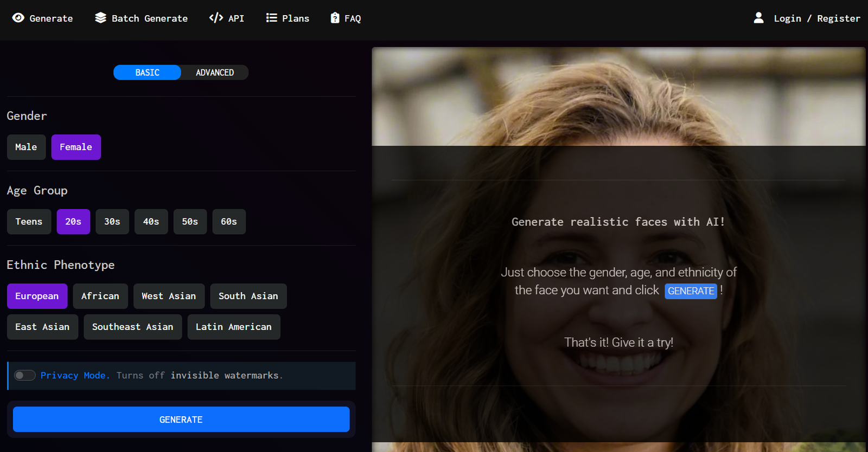868x452 pixels.
Task: Click the Batch Generate layers icon
Action: 100,18
